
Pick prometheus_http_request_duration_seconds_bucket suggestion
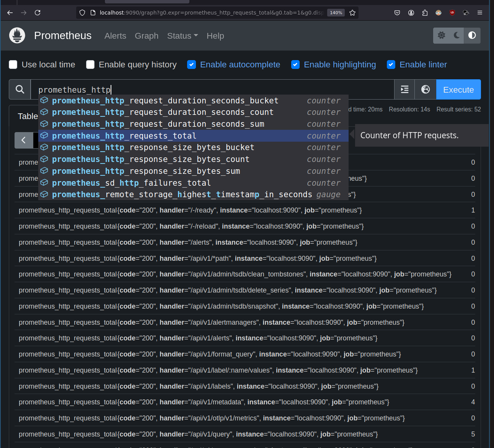(193, 101)
